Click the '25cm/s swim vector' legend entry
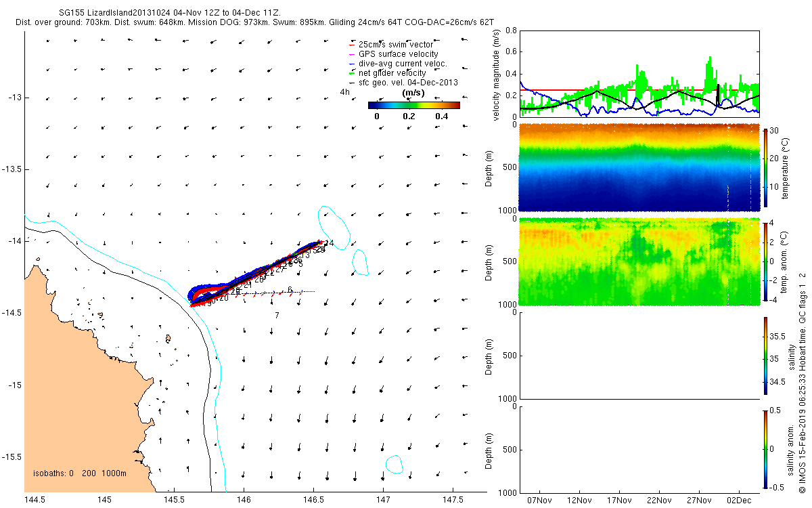Screen dimensions: 812x508 tap(397, 45)
